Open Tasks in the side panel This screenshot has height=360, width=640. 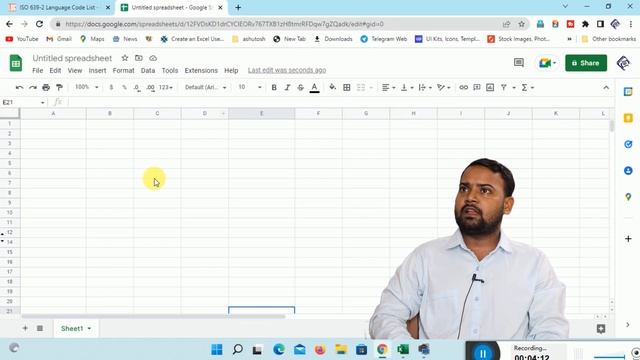(628, 144)
